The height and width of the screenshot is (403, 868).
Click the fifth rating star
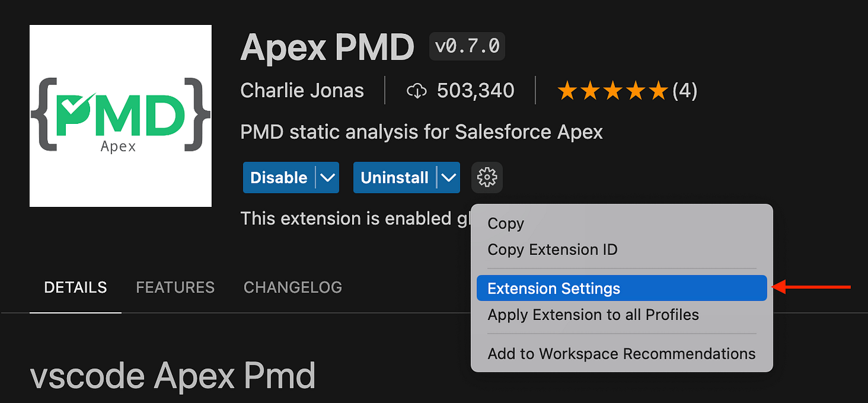click(x=658, y=90)
